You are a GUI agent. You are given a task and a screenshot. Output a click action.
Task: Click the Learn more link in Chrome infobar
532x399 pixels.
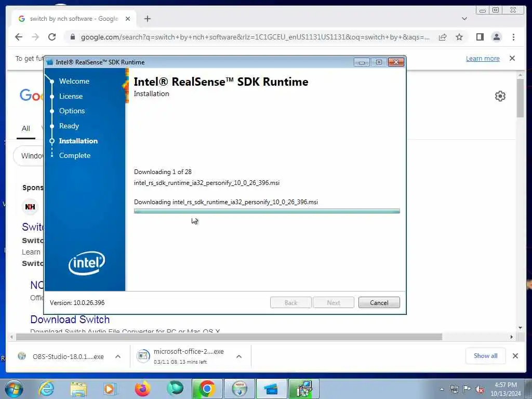pyautogui.click(x=483, y=58)
